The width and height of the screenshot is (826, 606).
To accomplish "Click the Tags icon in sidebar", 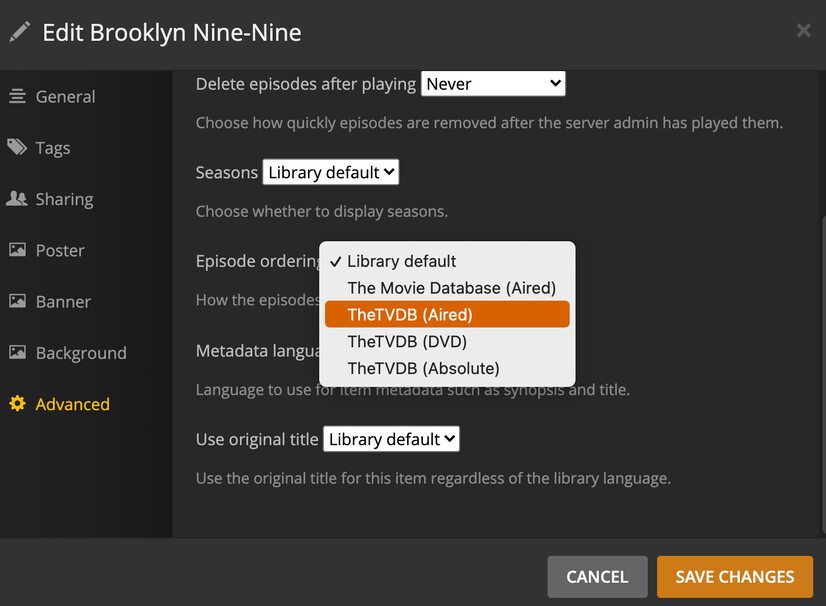I will coord(17,148).
